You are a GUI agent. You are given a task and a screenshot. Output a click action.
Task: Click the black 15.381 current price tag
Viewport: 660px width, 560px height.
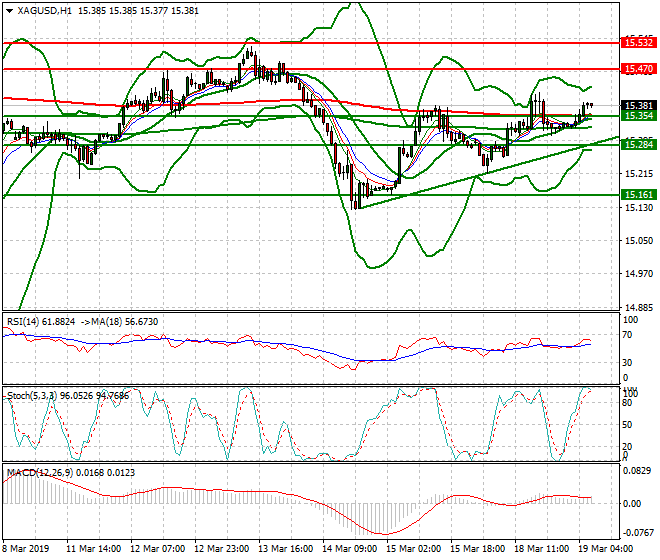pyautogui.click(x=638, y=105)
